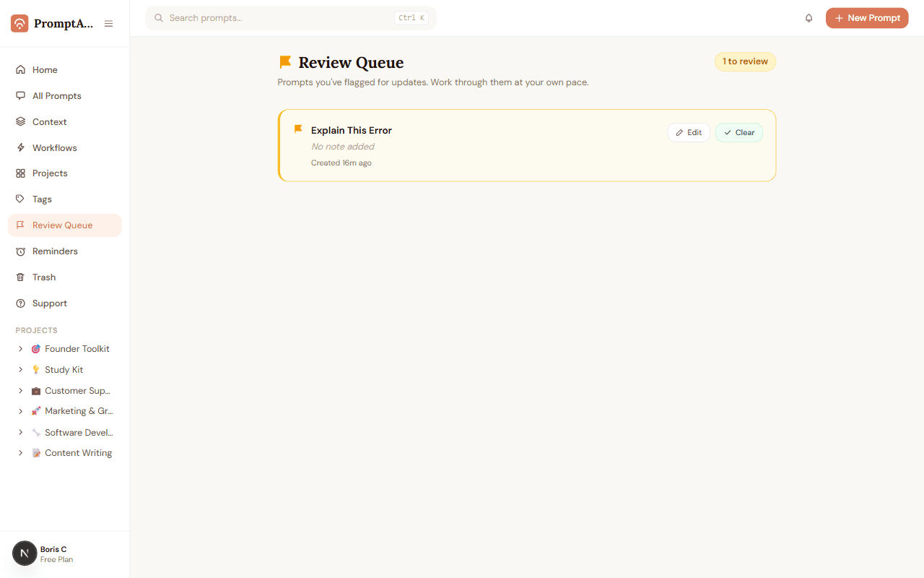Screen dimensions: 924x578
Task: Expand the Study Kit project
Action: click(20, 370)
